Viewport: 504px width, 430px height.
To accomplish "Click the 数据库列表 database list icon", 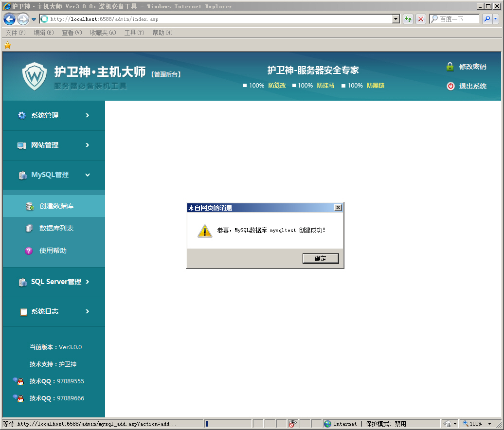I will [x=29, y=228].
